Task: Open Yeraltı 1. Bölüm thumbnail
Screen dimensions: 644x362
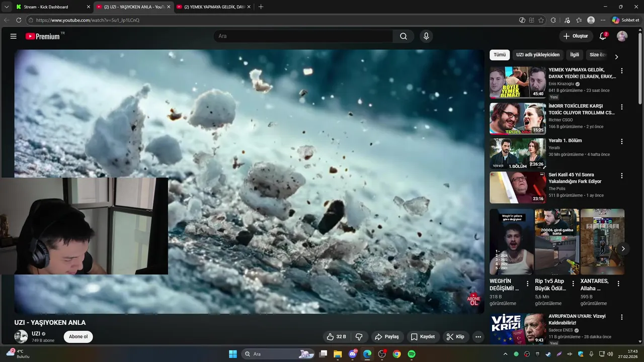Action: [518, 153]
